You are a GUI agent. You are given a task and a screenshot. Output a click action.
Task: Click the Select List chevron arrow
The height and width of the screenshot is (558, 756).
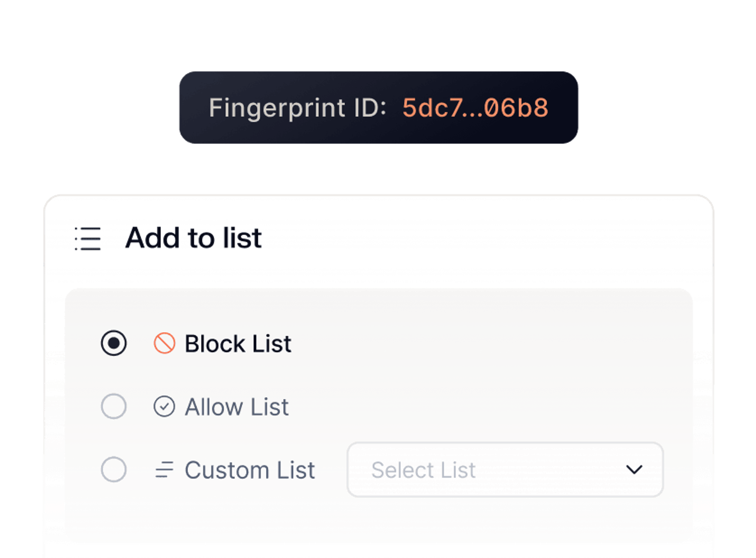click(634, 470)
